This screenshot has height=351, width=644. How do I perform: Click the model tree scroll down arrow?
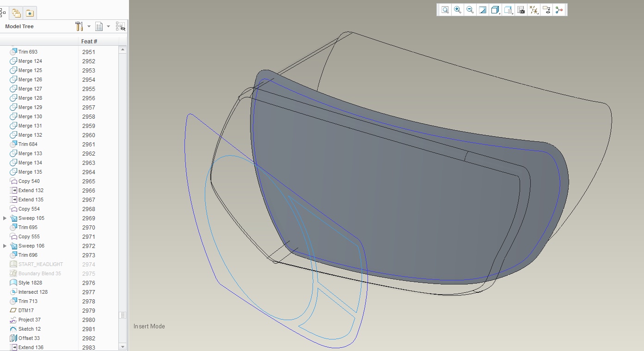coord(123,347)
